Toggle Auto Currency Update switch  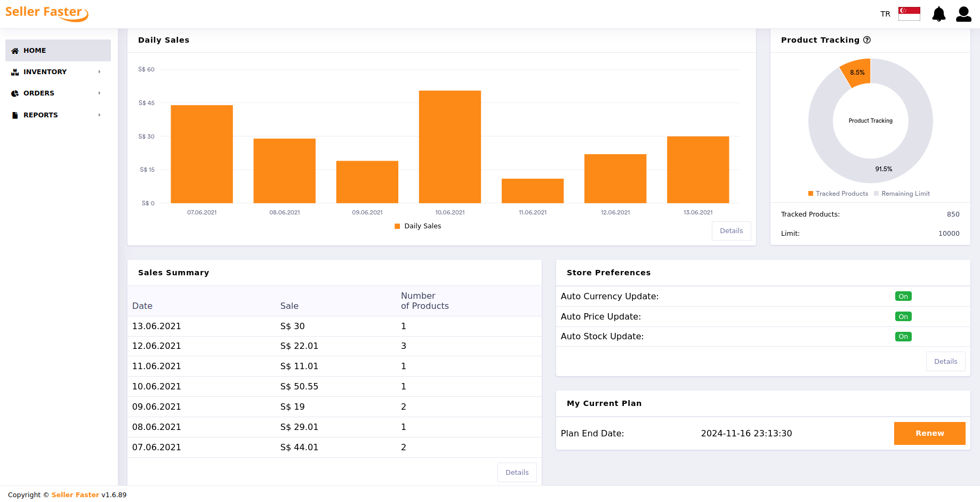[x=903, y=297]
